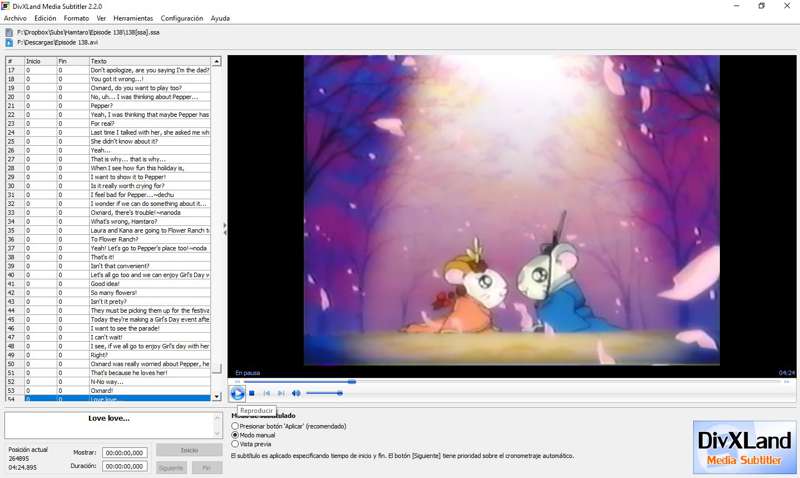Click the 04:24 time indicator
Image resolution: width=800 pixels, height=478 pixels.
(x=786, y=373)
